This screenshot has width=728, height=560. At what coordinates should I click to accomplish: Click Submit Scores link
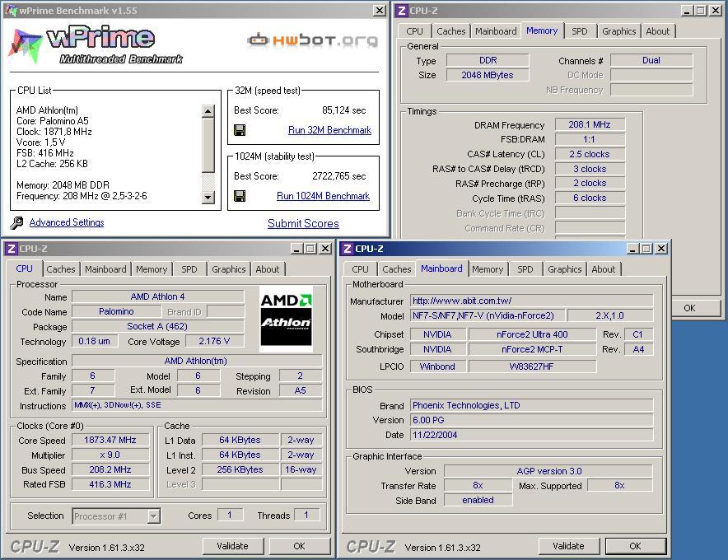tap(303, 223)
